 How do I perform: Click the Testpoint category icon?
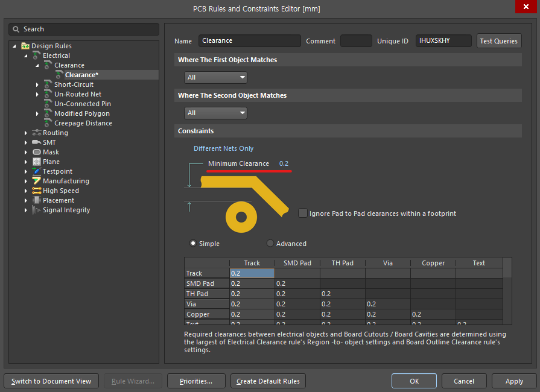(37, 171)
